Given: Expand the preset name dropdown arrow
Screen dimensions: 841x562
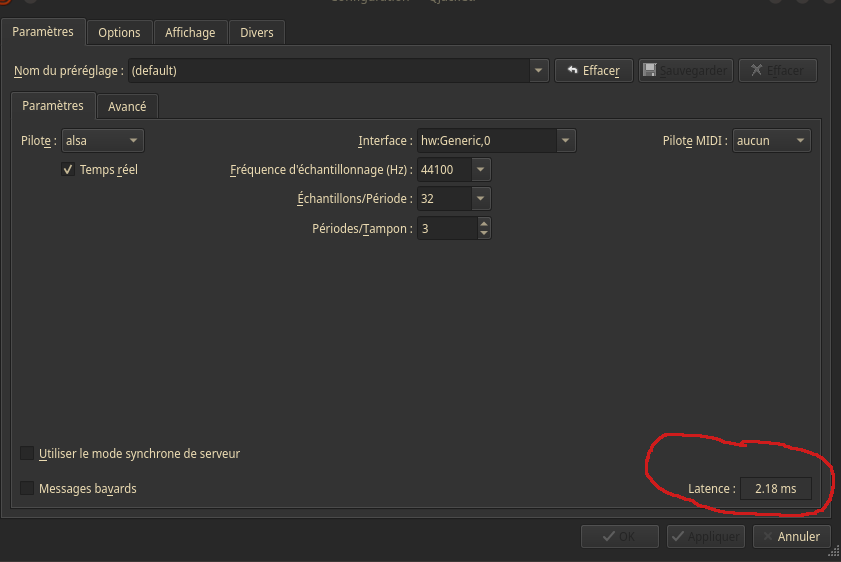Looking at the screenshot, I should [538, 71].
